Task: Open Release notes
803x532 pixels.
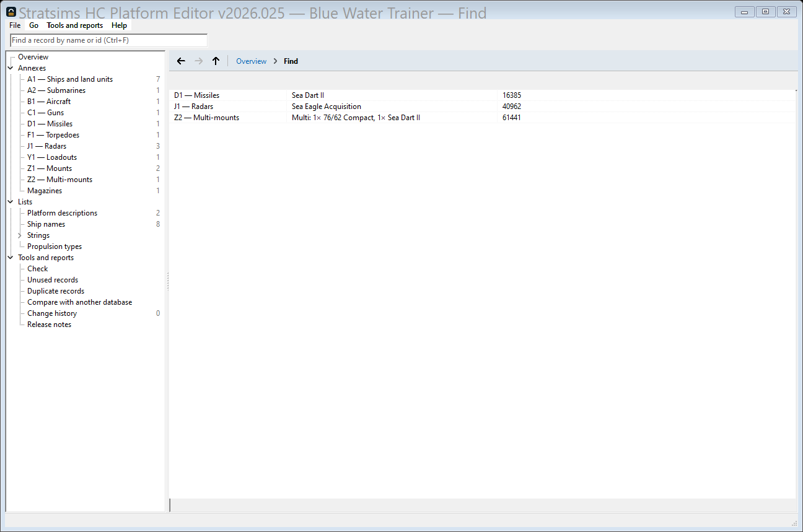Action: (x=49, y=325)
